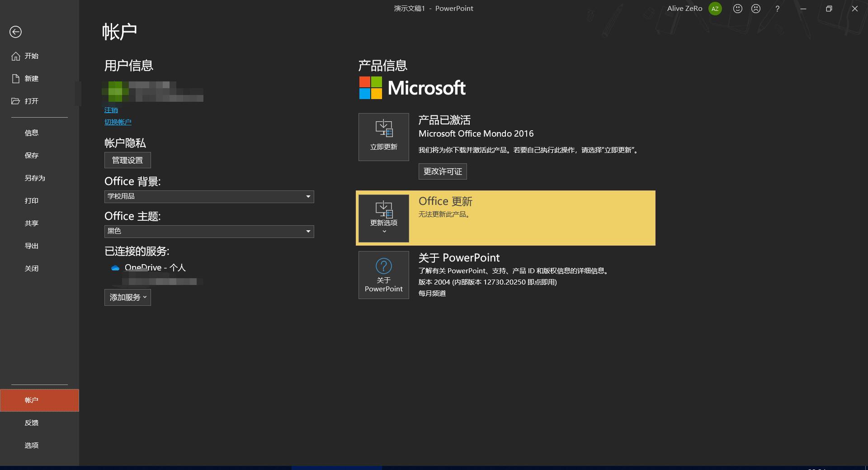Screen dimensions: 868x470
Task: Send a smile feedback face icon
Action: tap(738, 9)
